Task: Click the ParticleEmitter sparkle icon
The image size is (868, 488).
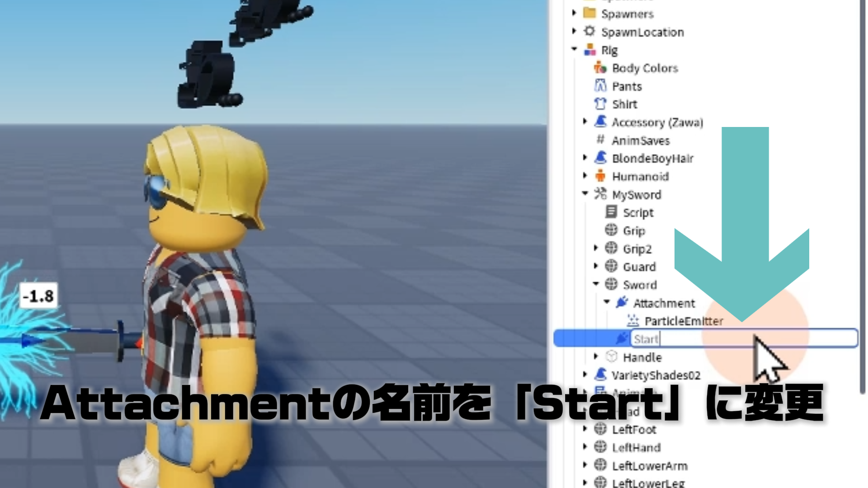Action: pos(633,321)
